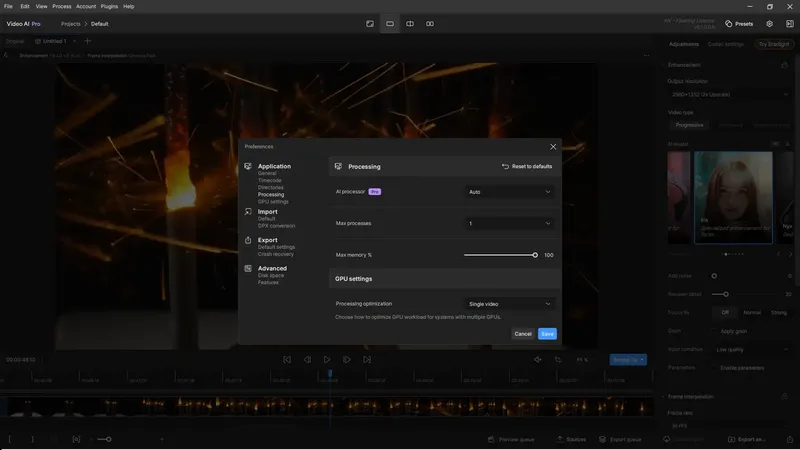Expand the Processing optimization dropdown

(509, 303)
